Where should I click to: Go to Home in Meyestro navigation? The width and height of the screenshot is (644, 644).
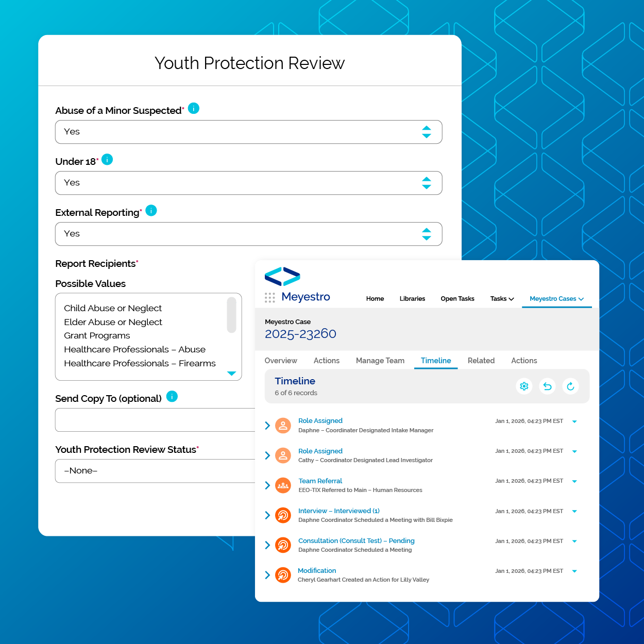375,299
